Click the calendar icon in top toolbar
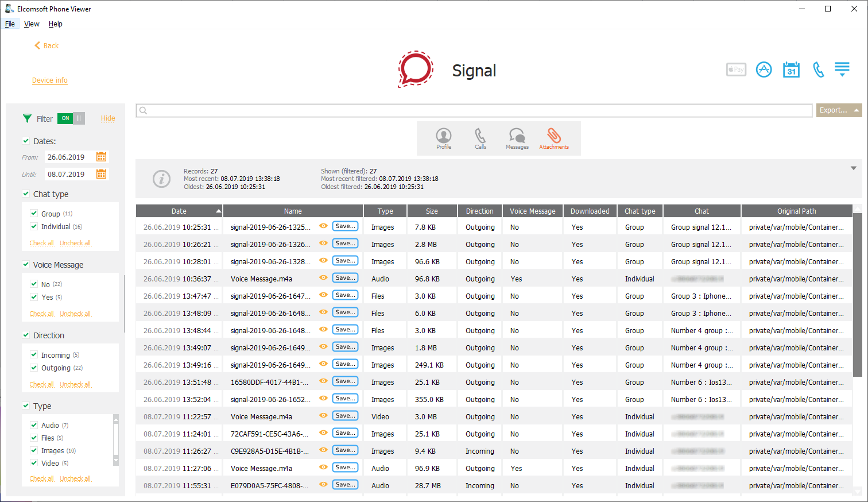Screen dimensions: 868x502 click(791, 70)
